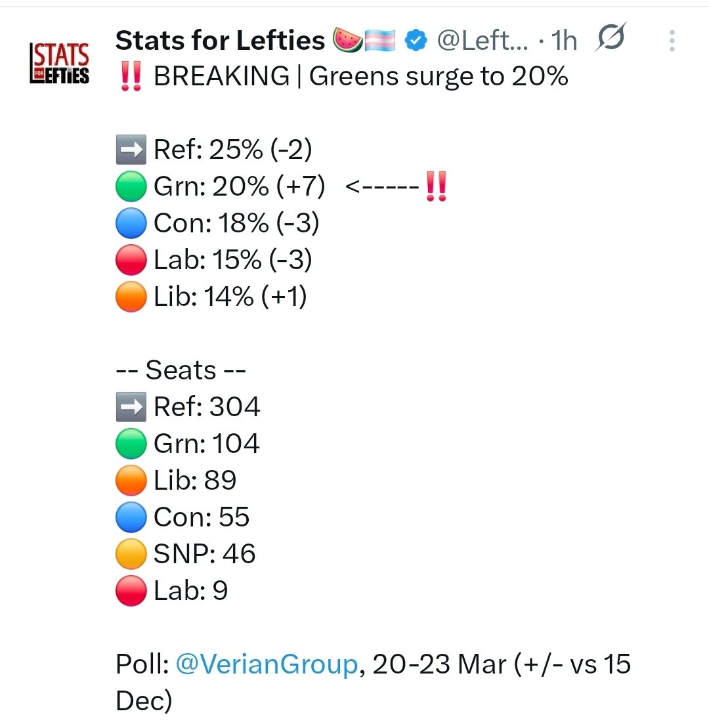Viewport: 709px width, 728px height.
Task: Click the yellow circle beside SNP: 46
Action: pos(130,555)
